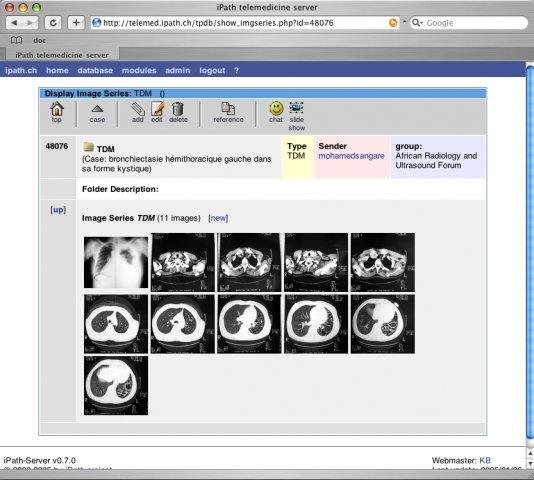The height and width of the screenshot is (480, 534).
Task: Click logout in the navigation bar
Action: [212, 71]
